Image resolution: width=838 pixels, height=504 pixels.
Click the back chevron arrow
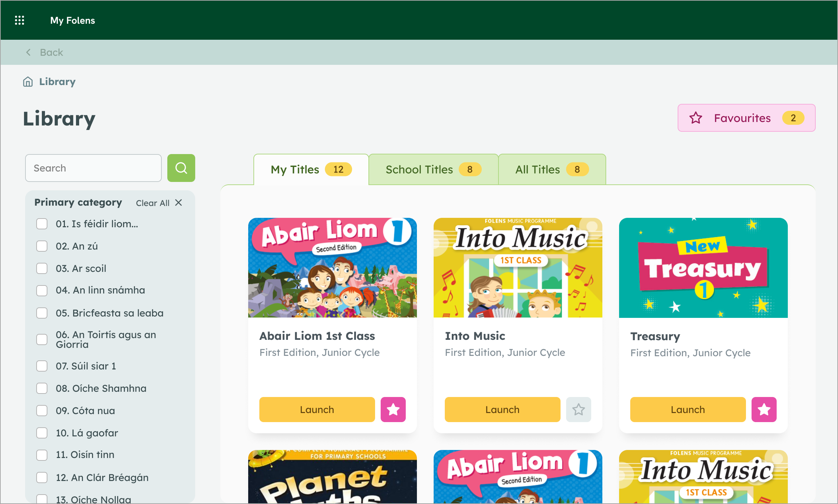click(29, 52)
